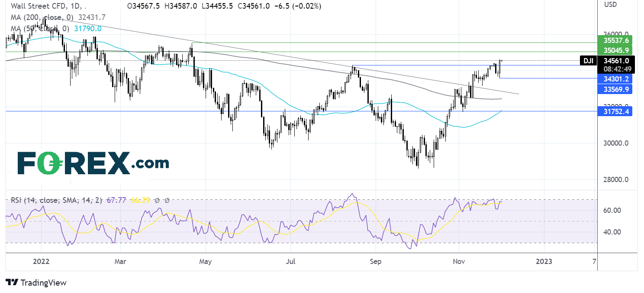Screen dimensions: 644x293
Task: Click the USD currency label on the price axis
Action: point(611,4)
